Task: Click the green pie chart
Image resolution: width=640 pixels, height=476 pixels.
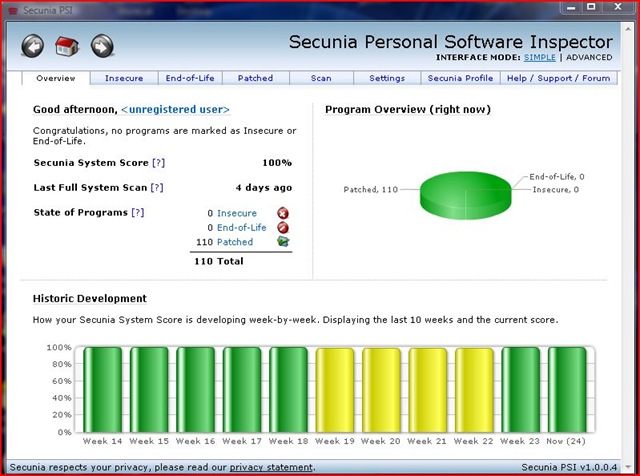Action: tap(465, 195)
